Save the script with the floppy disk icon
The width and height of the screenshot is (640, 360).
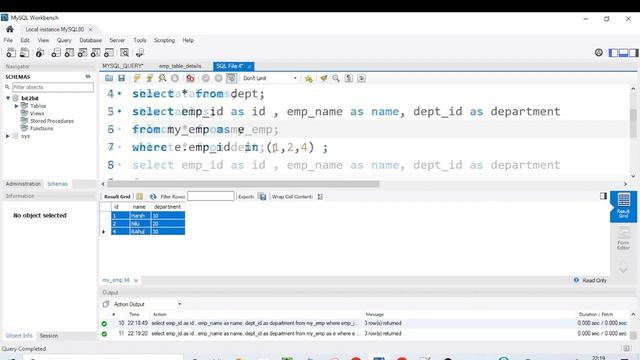tap(121, 78)
